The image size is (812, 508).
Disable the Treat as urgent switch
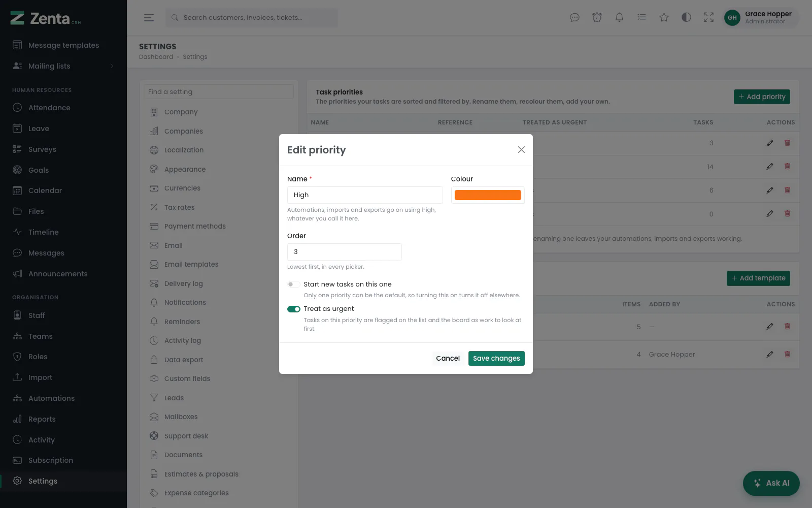pyautogui.click(x=294, y=309)
